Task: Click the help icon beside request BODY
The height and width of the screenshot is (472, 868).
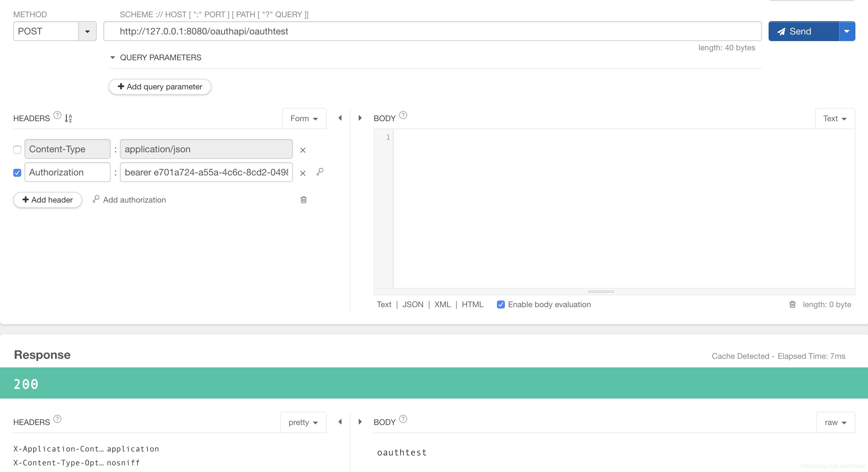Action: point(403,116)
